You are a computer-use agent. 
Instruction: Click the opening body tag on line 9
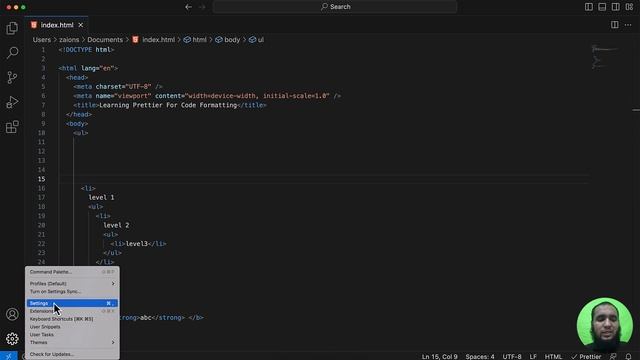pyautogui.click(x=77, y=124)
